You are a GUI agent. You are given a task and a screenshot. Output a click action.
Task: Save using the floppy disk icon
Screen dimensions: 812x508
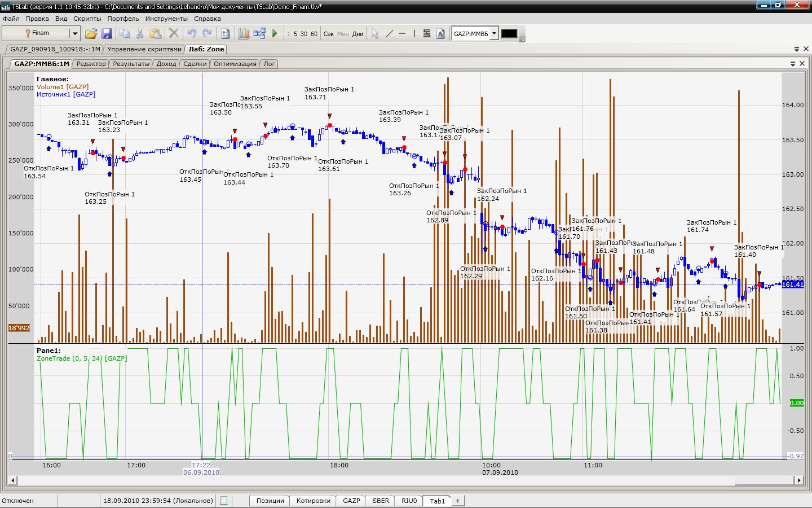[x=106, y=34]
